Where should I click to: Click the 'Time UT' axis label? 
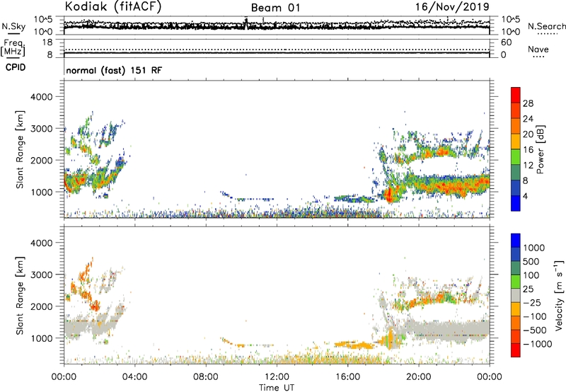click(x=277, y=388)
